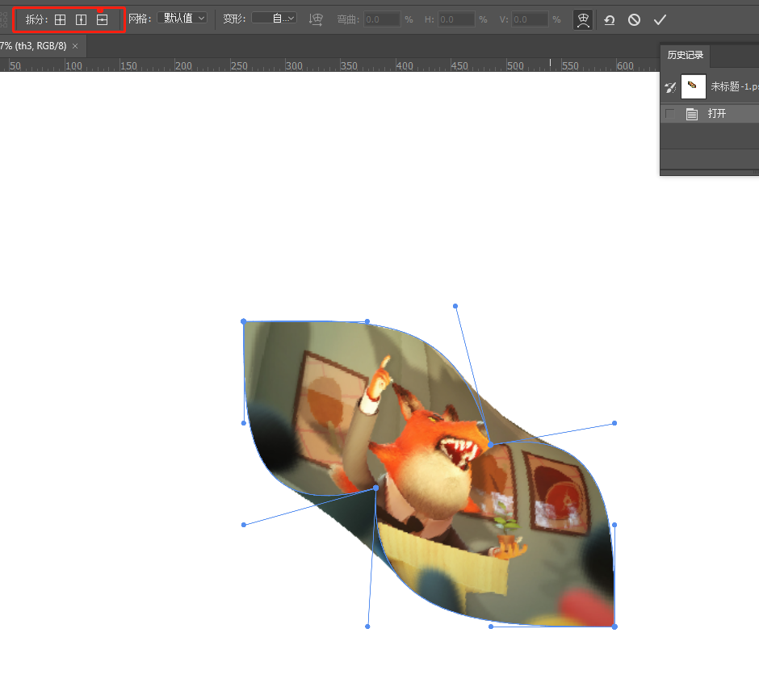Screen dimensions: 759x700
Task: Click the change warp orientation icon
Action: [316, 20]
